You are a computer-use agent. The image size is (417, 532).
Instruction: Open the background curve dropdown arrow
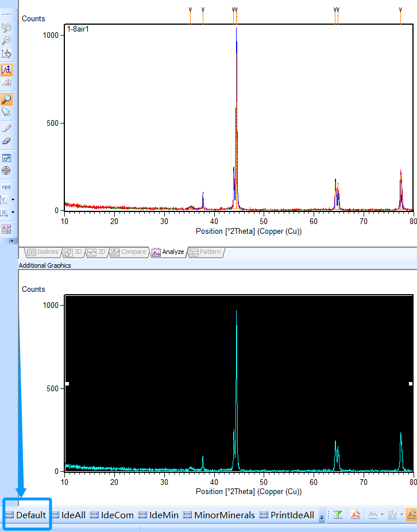[382, 515]
